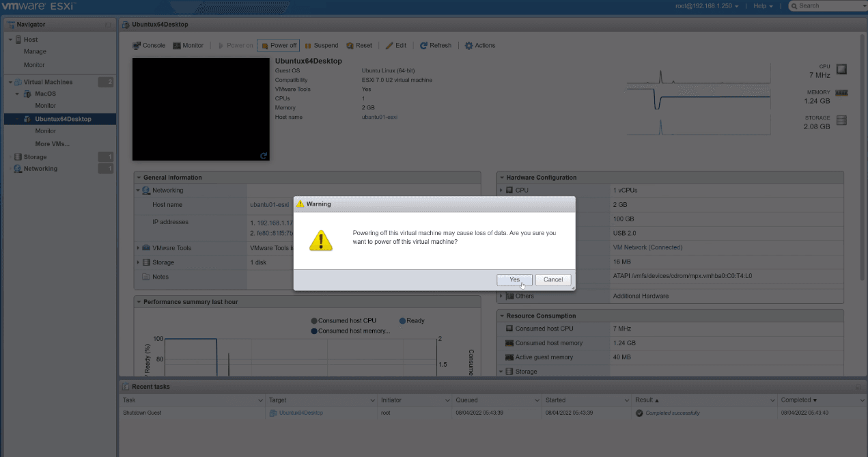Screen dimensions: 868x457
Task: Toggle Consumed host memory chart legend
Action: click(350, 331)
